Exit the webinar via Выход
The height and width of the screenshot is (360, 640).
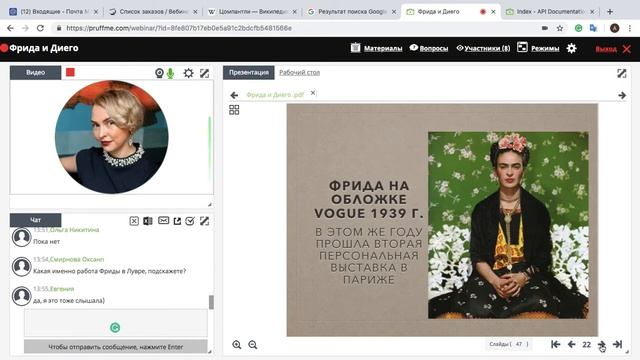[613, 49]
